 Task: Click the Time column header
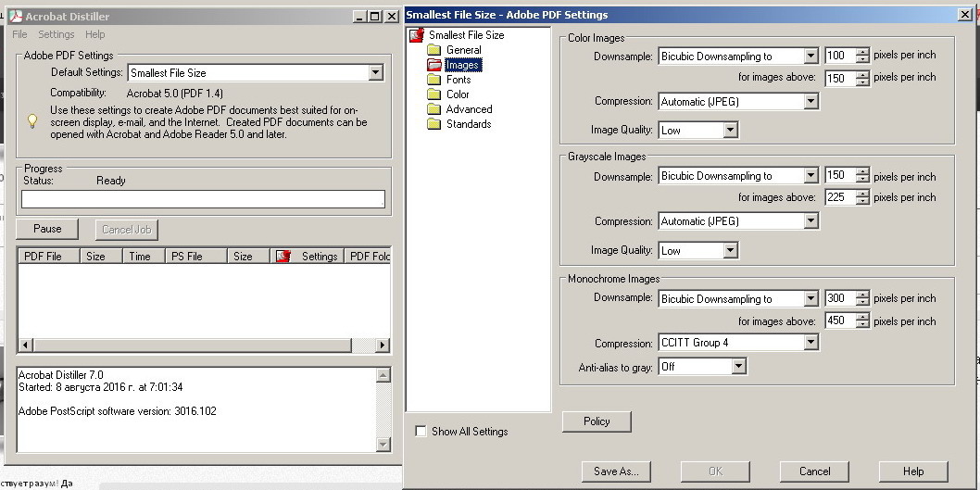[x=144, y=257]
